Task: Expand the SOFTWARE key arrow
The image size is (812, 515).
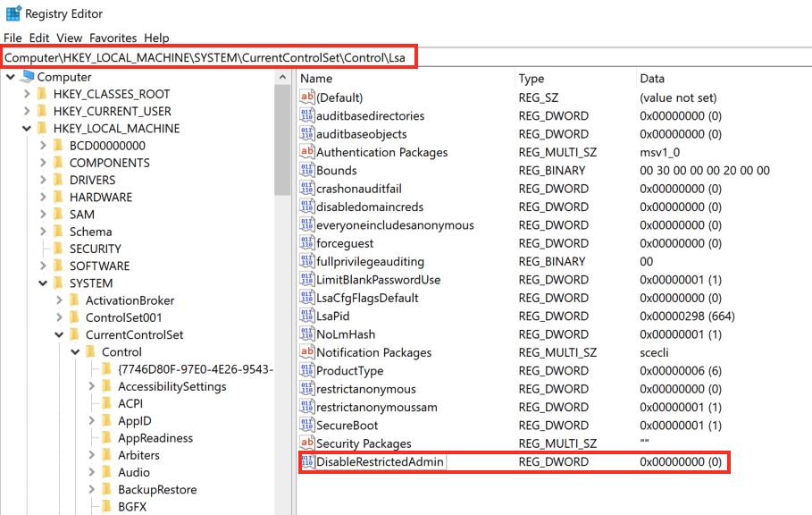Action: pyautogui.click(x=43, y=266)
